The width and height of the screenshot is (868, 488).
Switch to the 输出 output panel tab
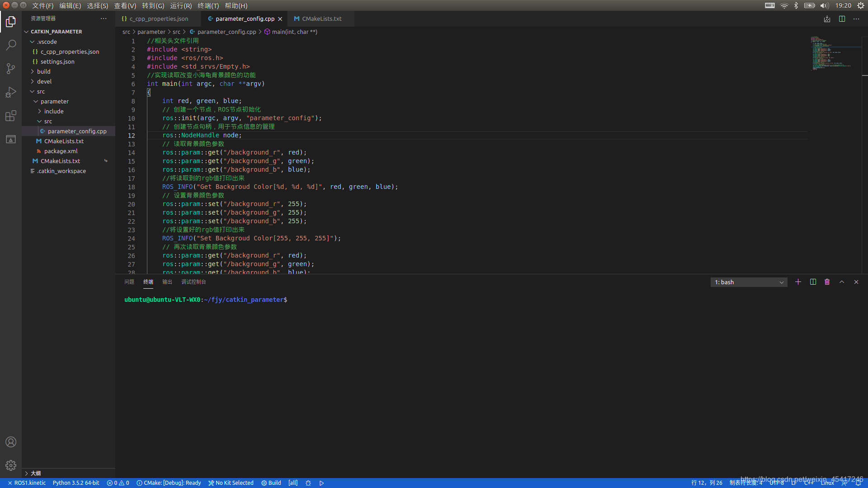tap(167, 282)
